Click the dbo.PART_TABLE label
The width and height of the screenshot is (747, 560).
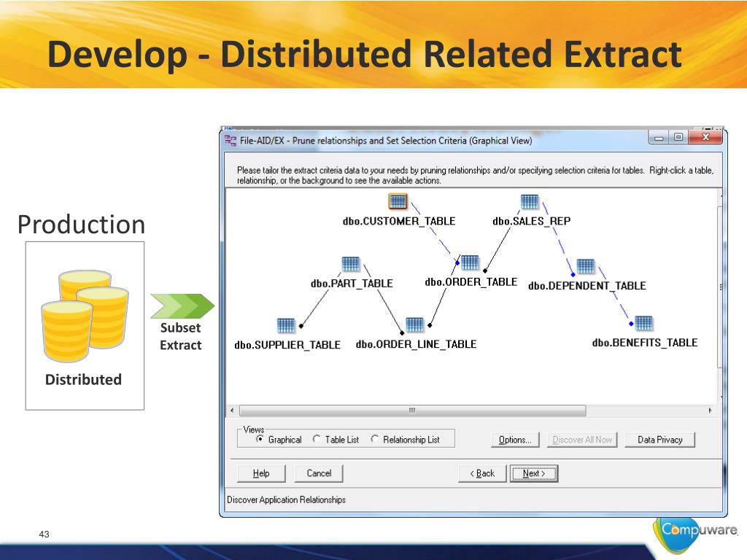tap(352, 284)
